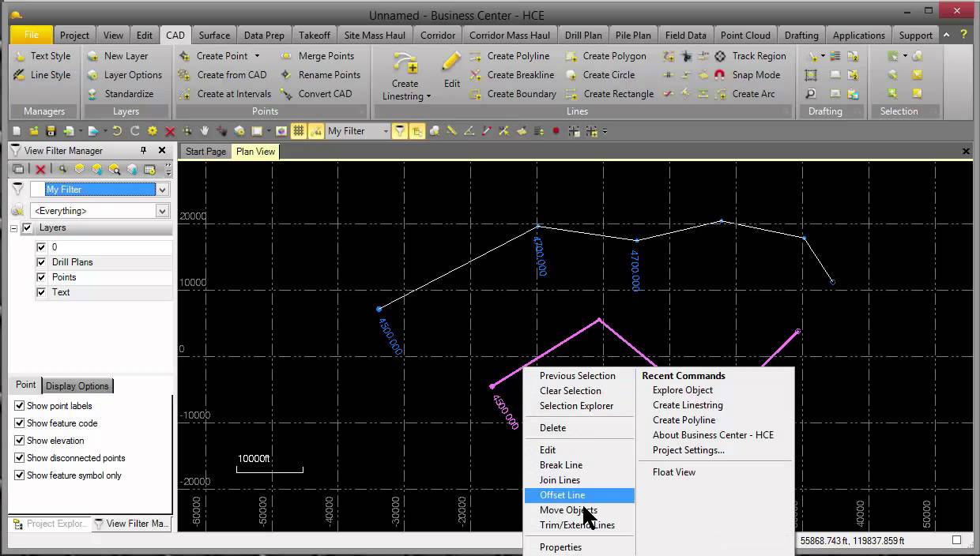Click the yellow settings gear icon in toolbar
Viewport: 980px width, 556px height.
(x=153, y=131)
